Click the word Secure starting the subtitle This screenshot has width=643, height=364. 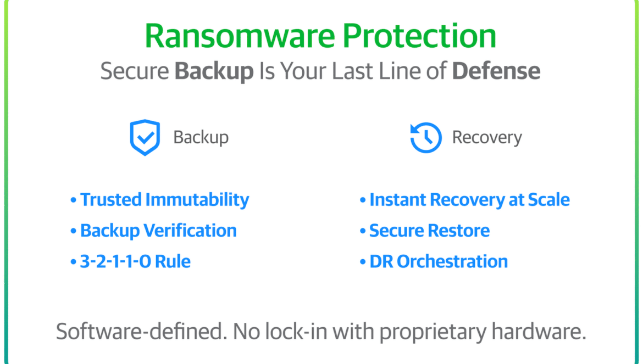point(135,71)
